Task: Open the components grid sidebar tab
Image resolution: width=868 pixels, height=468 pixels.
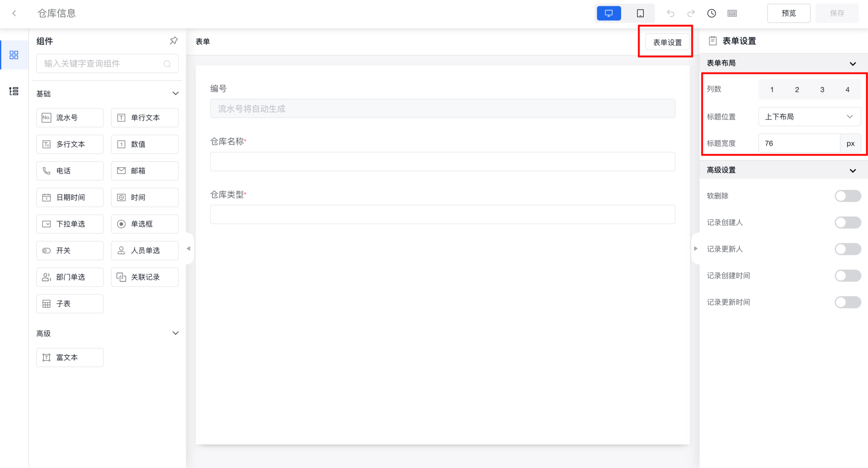Action: tap(14, 55)
